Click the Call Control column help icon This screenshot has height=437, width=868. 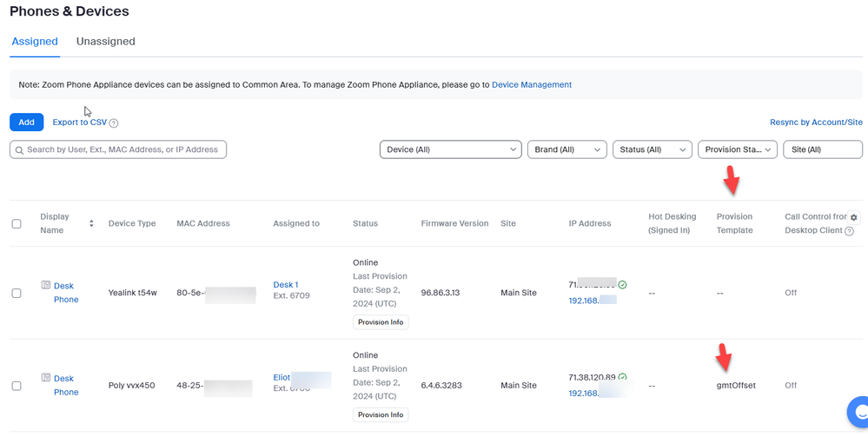(849, 231)
